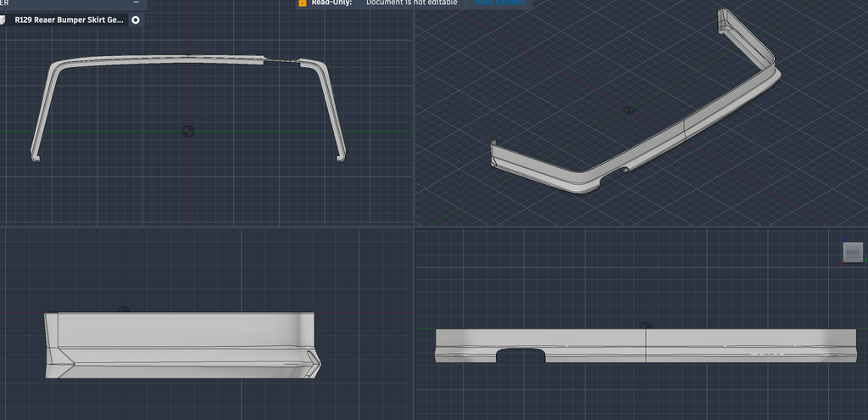This screenshot has width=868, height=420.
Task: Click the 'Document is not editable' message
Action: tap(412, 3)
